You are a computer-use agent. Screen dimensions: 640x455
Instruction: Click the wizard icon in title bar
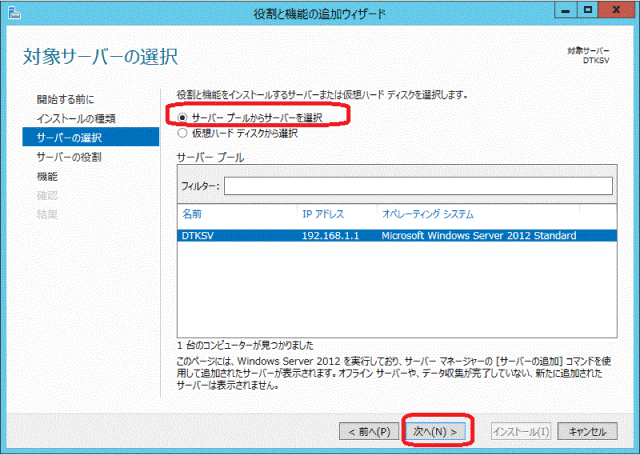point(14,13)
